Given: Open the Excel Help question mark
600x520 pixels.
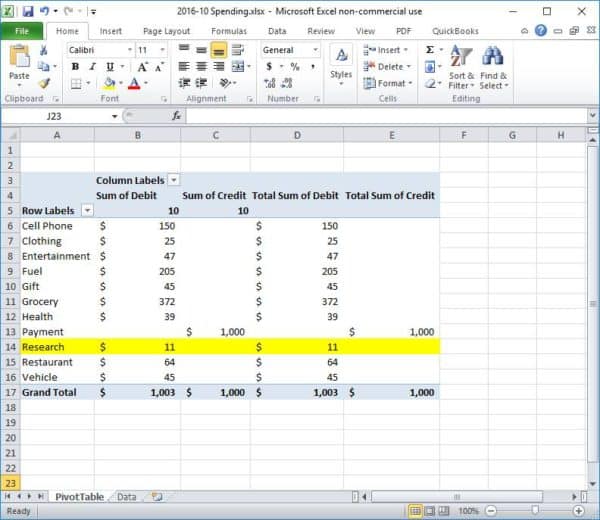Looking at the screenshot, I should click(541, 30).
